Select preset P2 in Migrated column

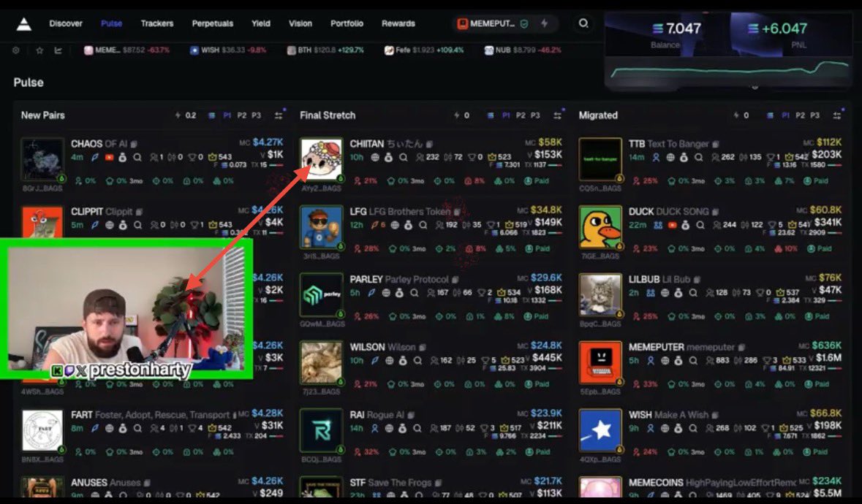[x=801, y=115]
